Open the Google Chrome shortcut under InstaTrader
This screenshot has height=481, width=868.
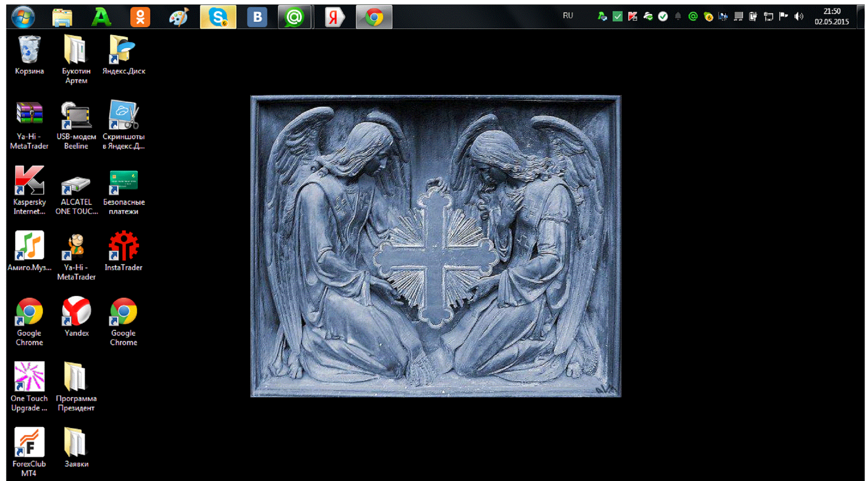123,322
